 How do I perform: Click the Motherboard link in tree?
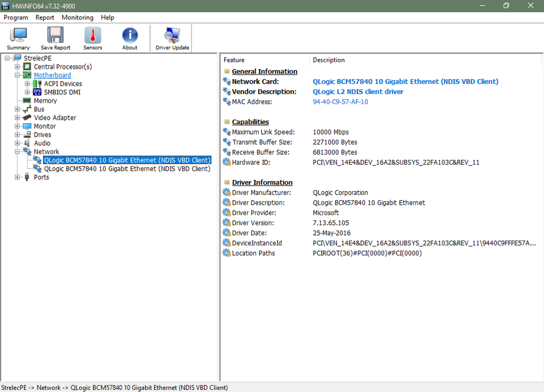coord(52,75)
